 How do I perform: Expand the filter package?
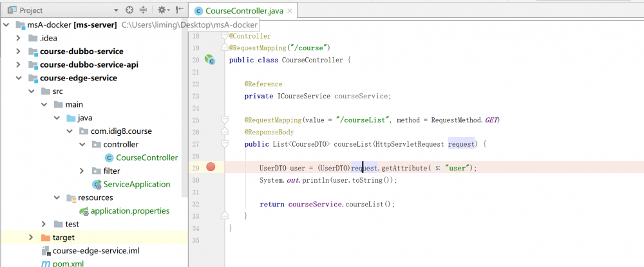[82, 170]
